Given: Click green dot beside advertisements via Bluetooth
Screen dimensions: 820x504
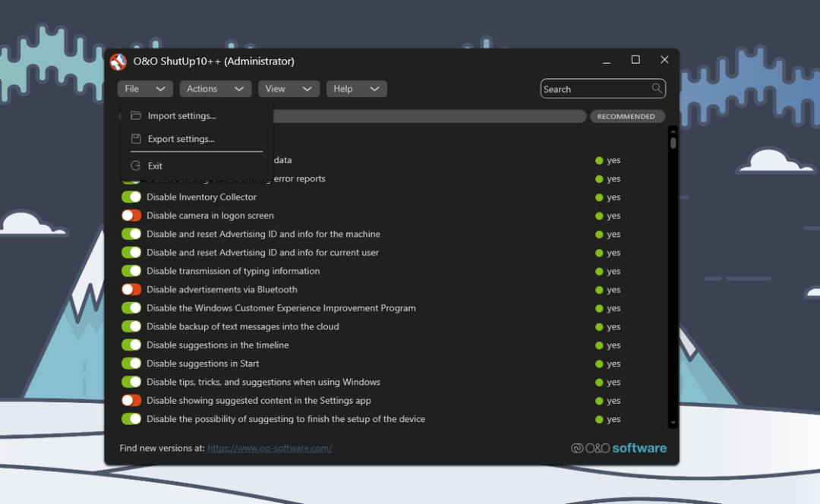Looking at the screenshot, I should (599, 290).
